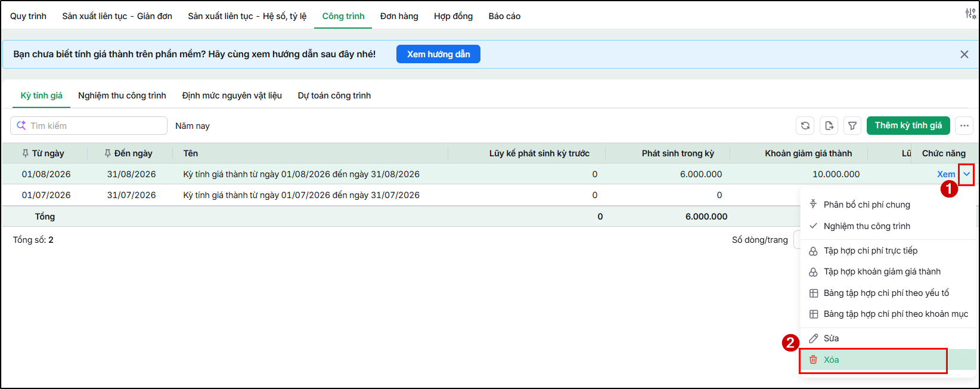Click the Tên column header
Screen dimensions: 980x389
190,153
